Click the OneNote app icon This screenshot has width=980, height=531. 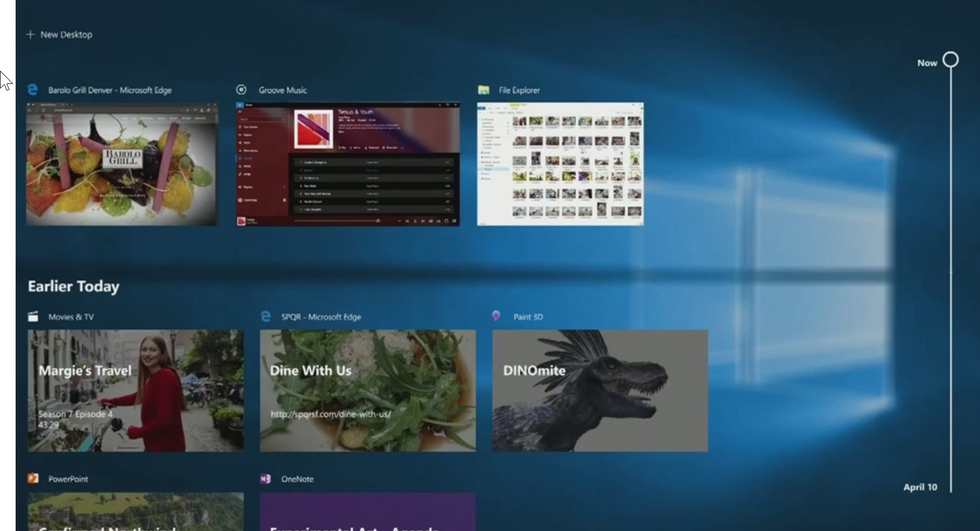point(266,478)
